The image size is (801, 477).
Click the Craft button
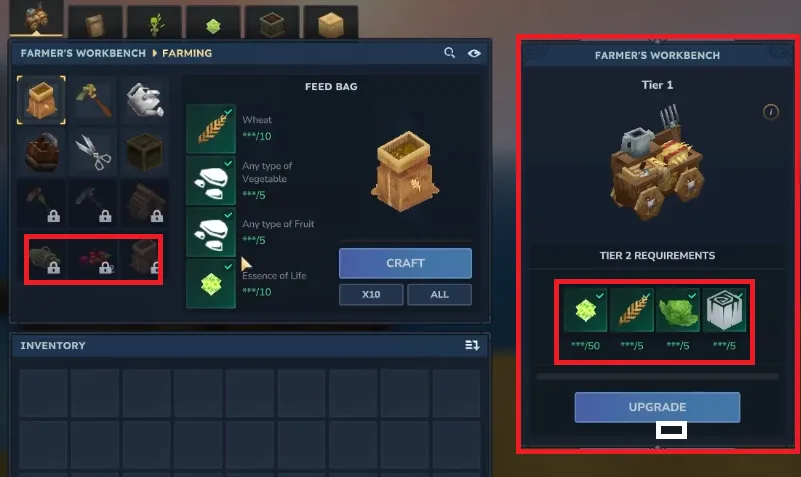(405, 263)
